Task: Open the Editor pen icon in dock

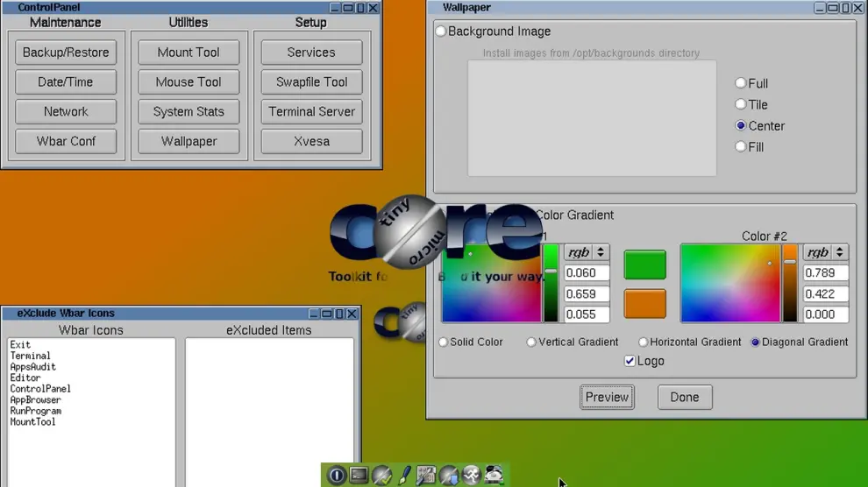Action: tap(404, 475)
